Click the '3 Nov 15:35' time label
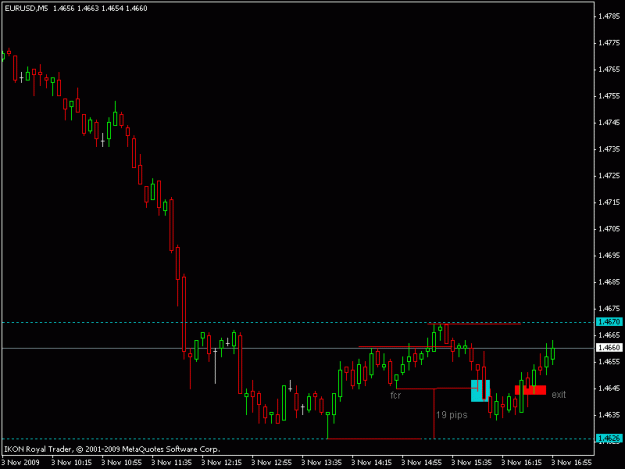 (x=472, y=463)
